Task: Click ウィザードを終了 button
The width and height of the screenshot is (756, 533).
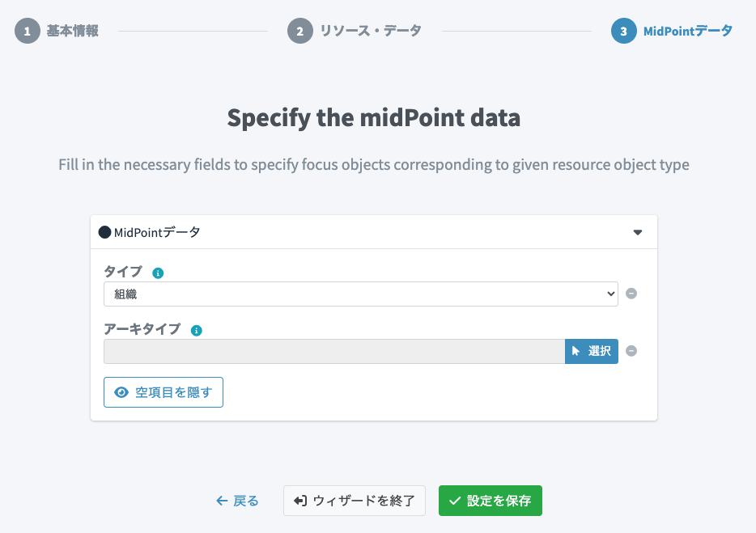Action: point(354,501)
